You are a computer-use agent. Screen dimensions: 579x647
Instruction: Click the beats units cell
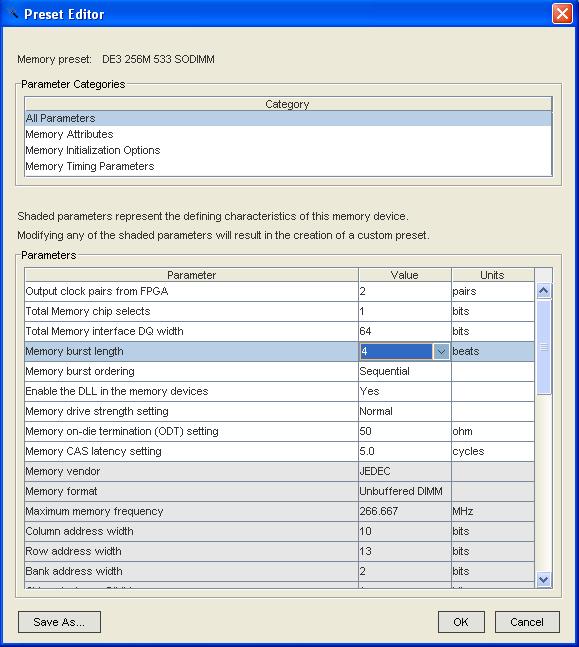click(x=493, y=352)
